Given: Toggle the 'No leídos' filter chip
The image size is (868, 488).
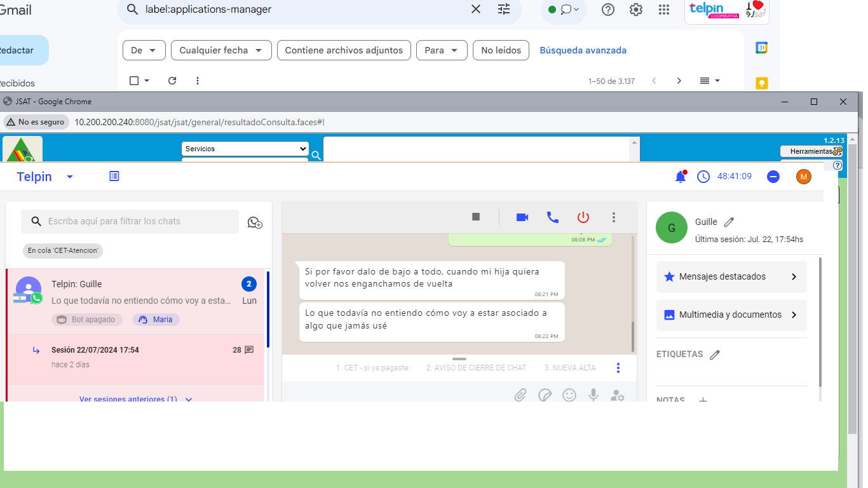Looking at the screenshot, I should tap(501, 50).
